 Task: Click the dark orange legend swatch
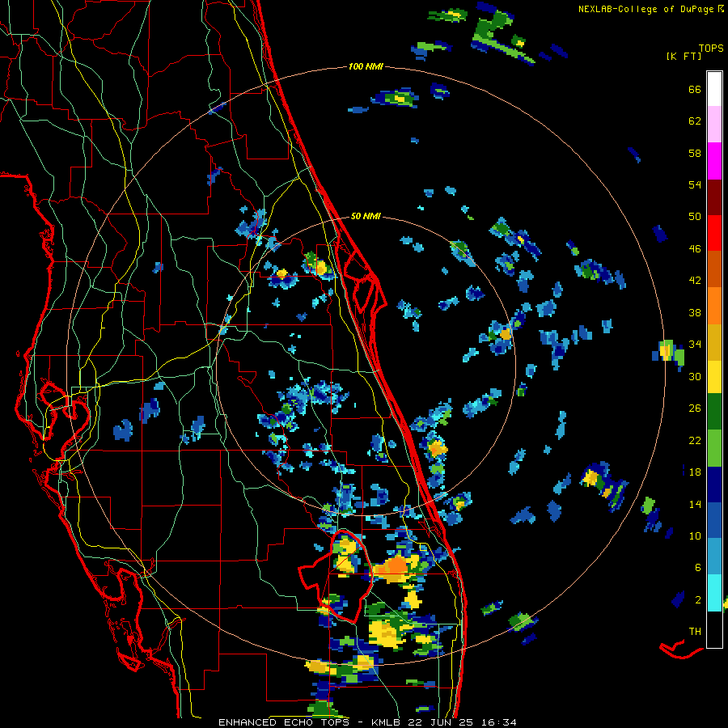(x=714, y=269)
